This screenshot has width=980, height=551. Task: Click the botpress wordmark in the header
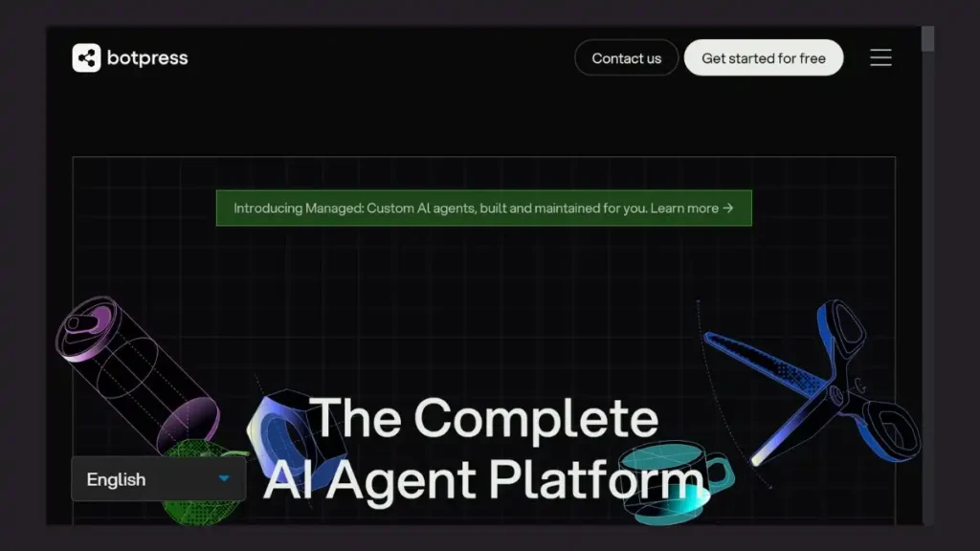(x=148, y=57)
